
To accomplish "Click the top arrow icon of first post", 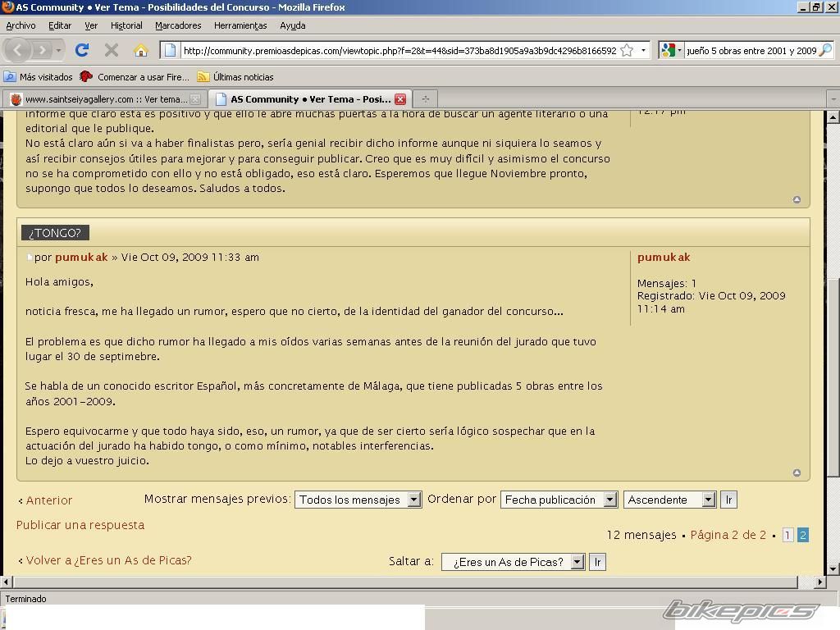I will point(797,199).
